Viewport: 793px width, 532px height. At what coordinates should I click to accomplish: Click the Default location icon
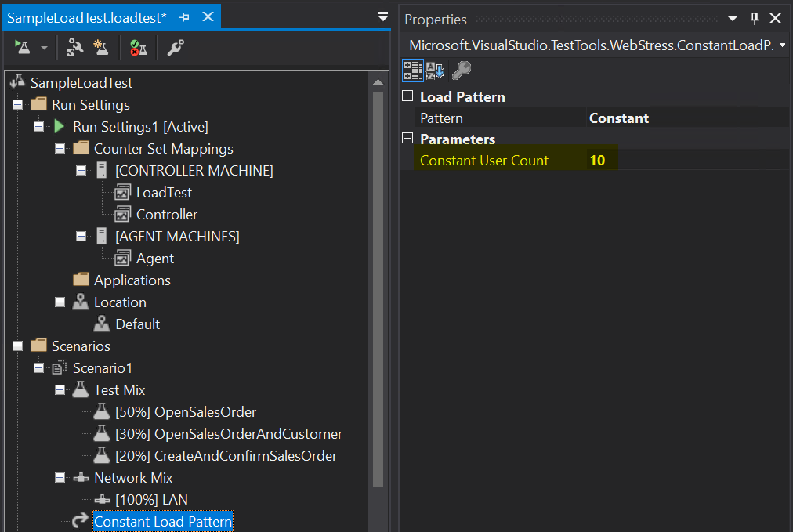coord(102,324)
